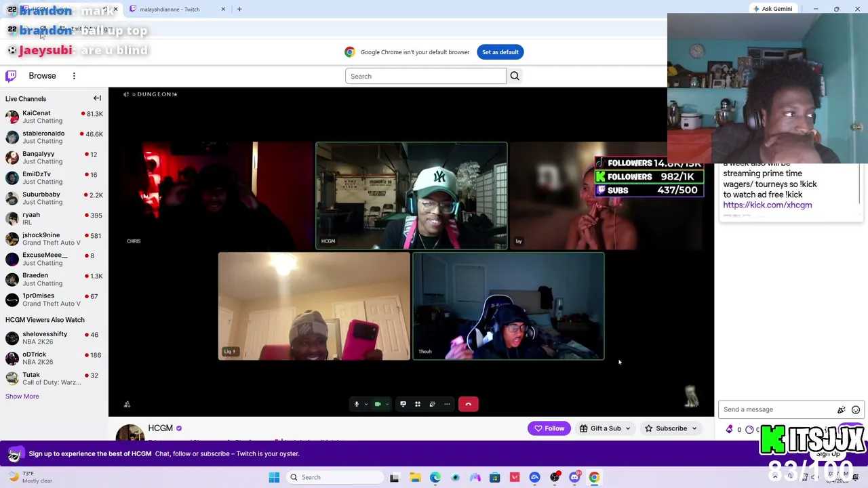
Task: Open the Windows Start menu
Action: (x=274, y=477)
